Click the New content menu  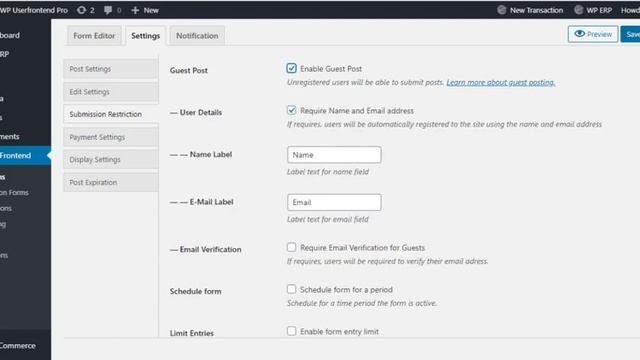coord(145,10)
